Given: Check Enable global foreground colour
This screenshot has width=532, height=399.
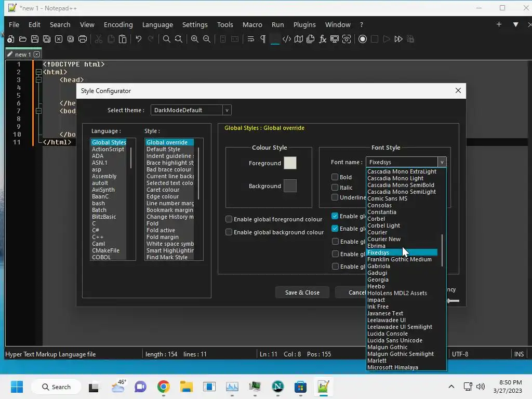Looking at the screenshot, I should 229,219.
